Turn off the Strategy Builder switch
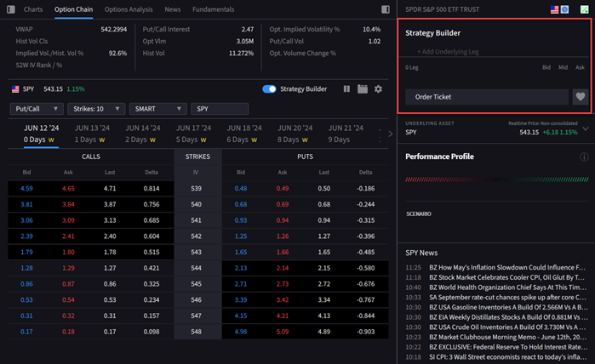The width and height of the screenshot is (595, 364). tap(269, 88)
